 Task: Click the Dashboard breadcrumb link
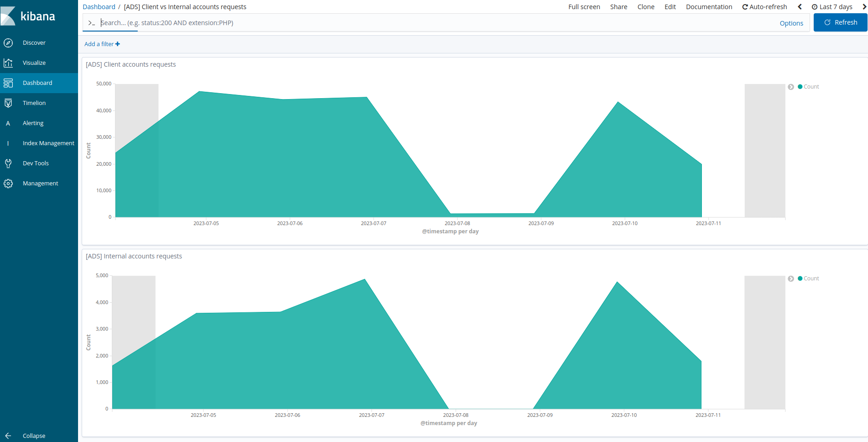point(99,7)
